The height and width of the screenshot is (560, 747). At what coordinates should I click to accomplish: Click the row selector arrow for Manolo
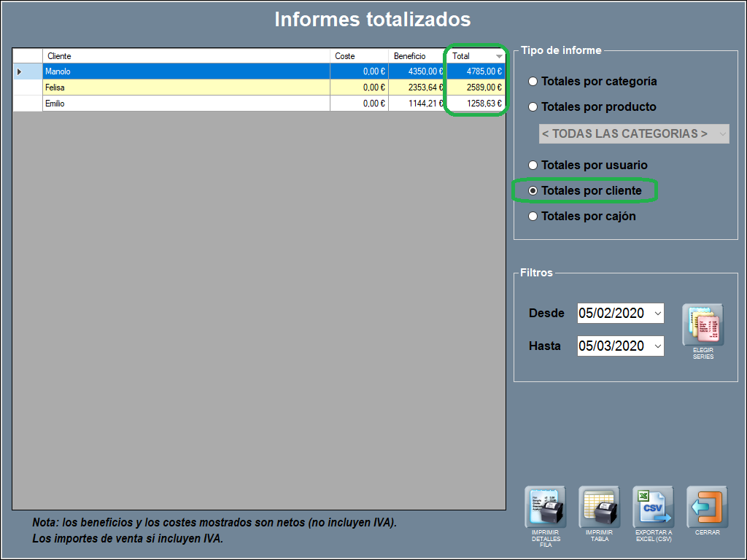pos(20,71)
